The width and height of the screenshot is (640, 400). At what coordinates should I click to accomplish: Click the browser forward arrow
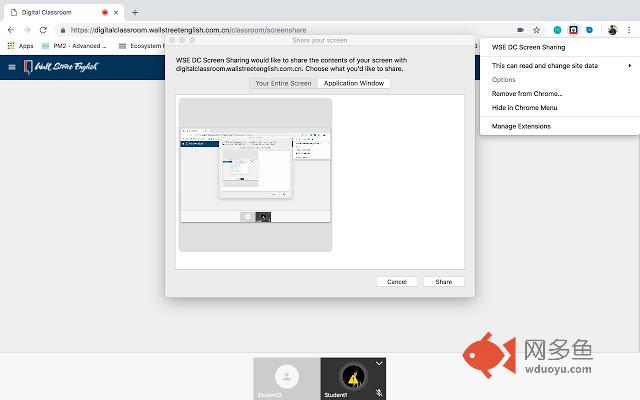(x=27, y=30)
